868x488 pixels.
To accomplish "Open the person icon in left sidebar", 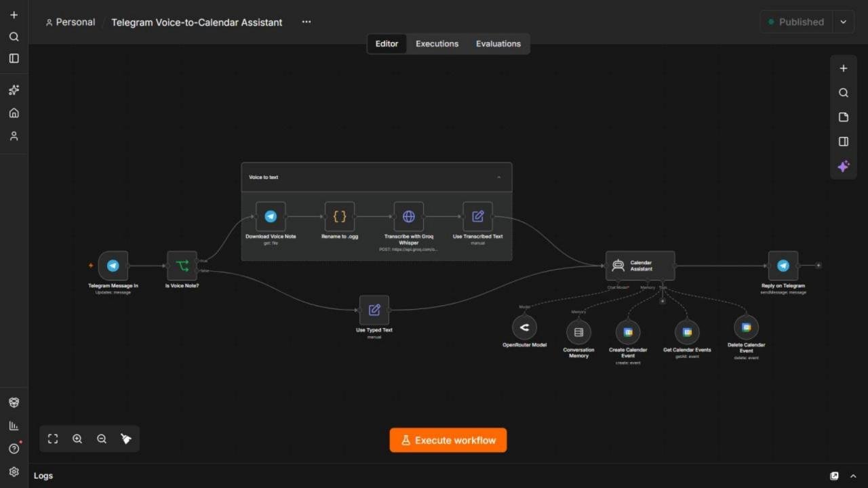I will point(14,136).
